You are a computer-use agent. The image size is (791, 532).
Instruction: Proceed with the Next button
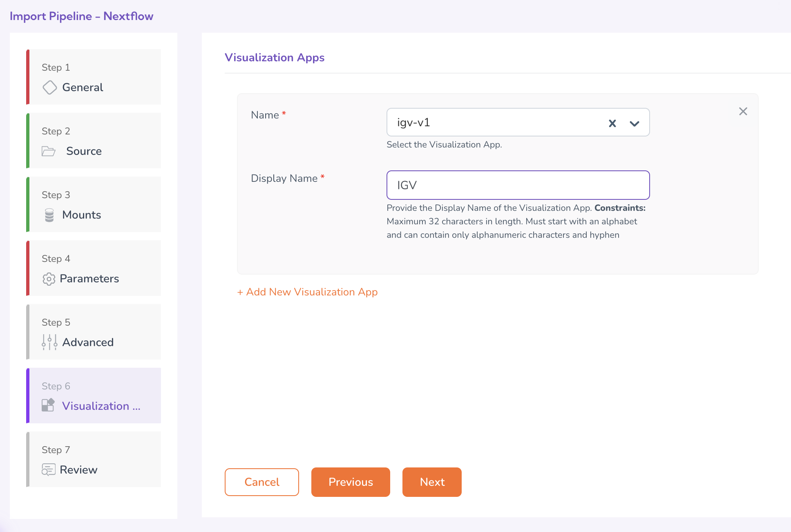pos(432,482)
